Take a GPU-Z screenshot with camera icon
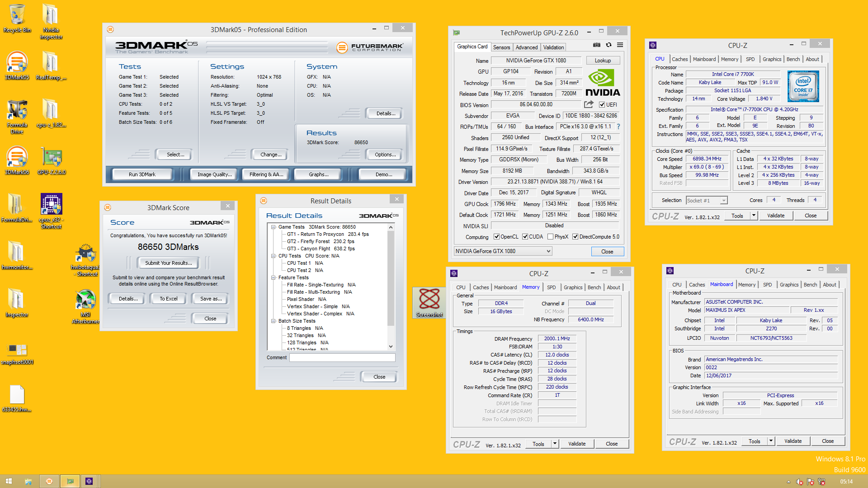868x488 pixels. pos(597,45)
